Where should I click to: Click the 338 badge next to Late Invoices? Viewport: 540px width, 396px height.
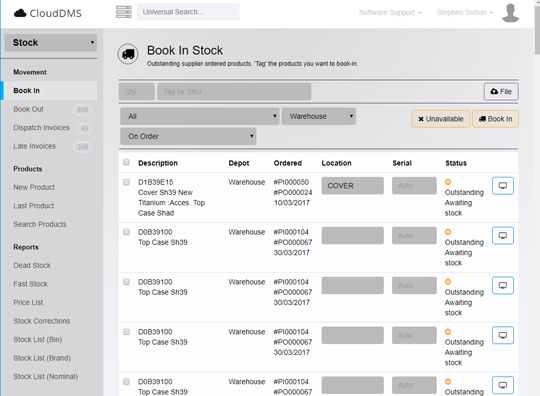pyautogui.click(x=83, y=147)
